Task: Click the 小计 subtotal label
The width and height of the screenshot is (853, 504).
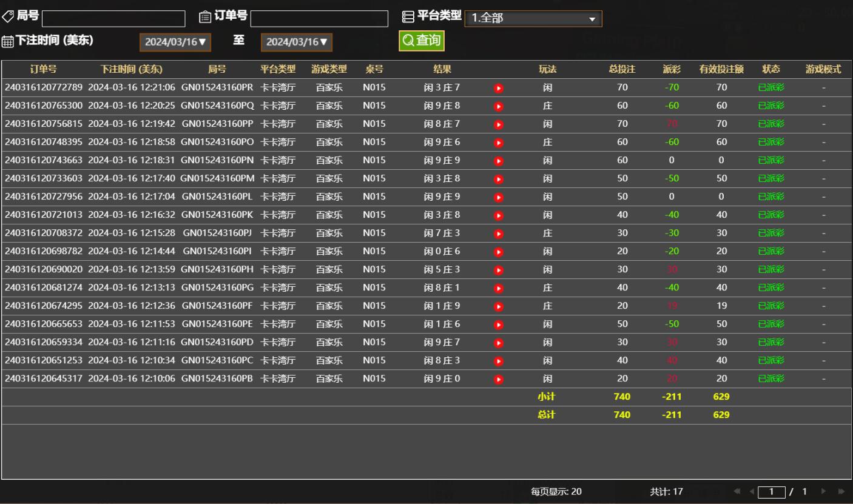Action: pos(547,397)
